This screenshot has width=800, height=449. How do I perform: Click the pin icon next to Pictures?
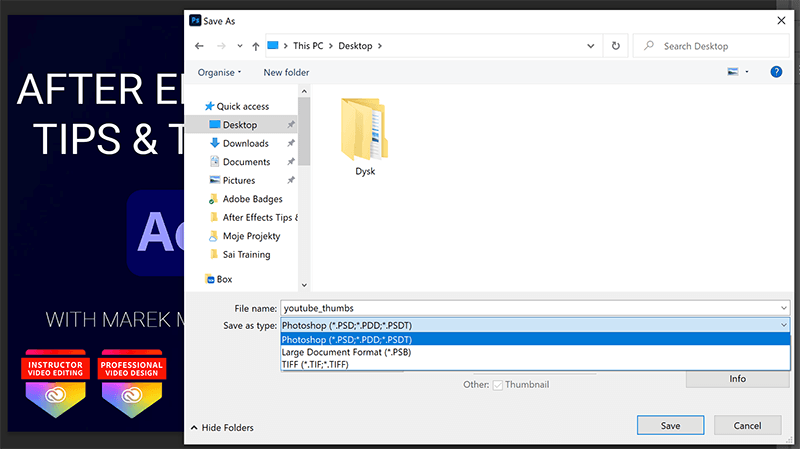(x=291, y=180)
